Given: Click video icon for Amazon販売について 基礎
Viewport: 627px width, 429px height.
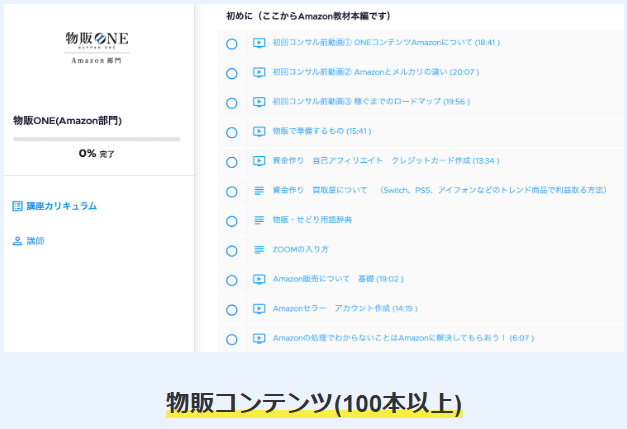Looking at the screenshot, I should pos(259,279).
